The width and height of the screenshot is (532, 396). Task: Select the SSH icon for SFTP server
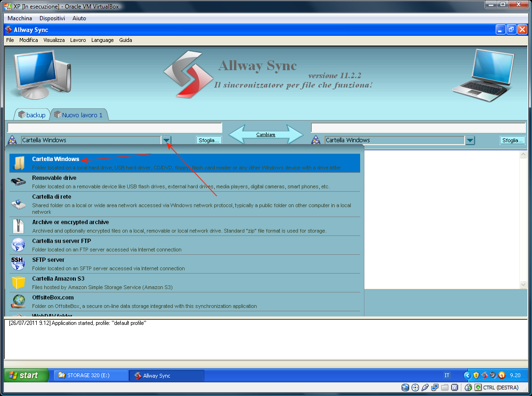[17, 263]
